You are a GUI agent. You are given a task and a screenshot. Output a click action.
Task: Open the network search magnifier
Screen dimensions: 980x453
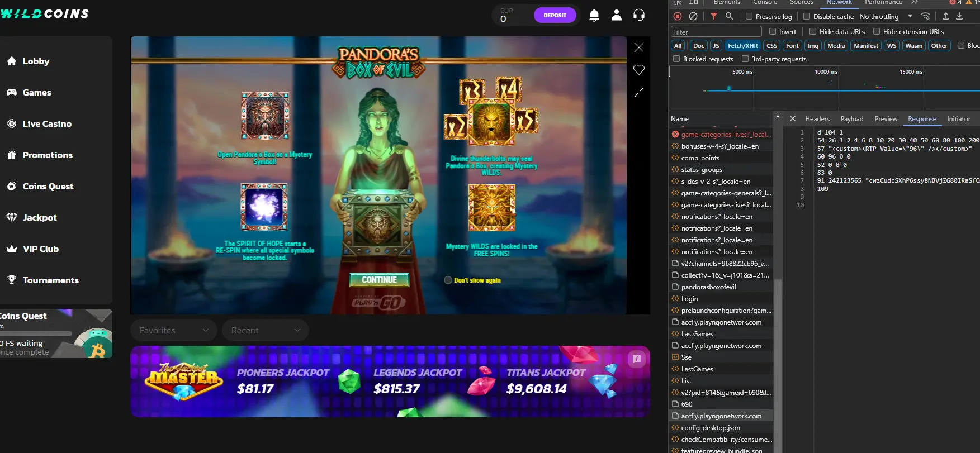(x=730, y=16)
